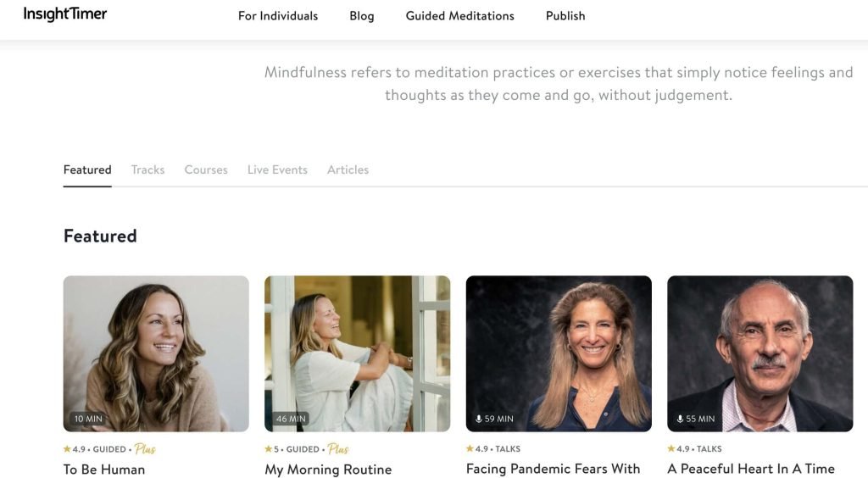868x478 pixels.
Task: Select the Articles tab
Action: coord(348,170)
